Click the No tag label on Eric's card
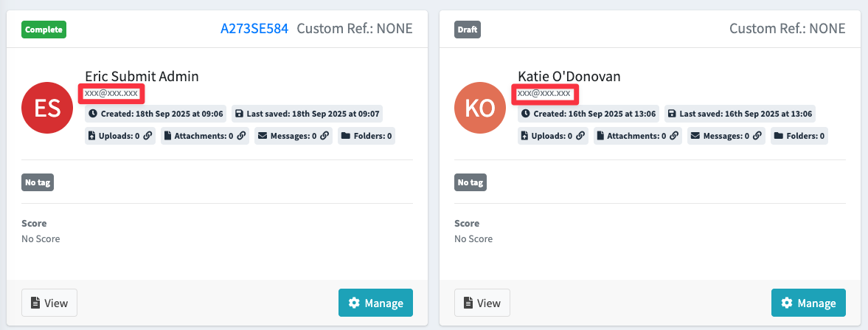Image resolution: width=868 pixels, height=330 pixels. (x=38, y=182)
